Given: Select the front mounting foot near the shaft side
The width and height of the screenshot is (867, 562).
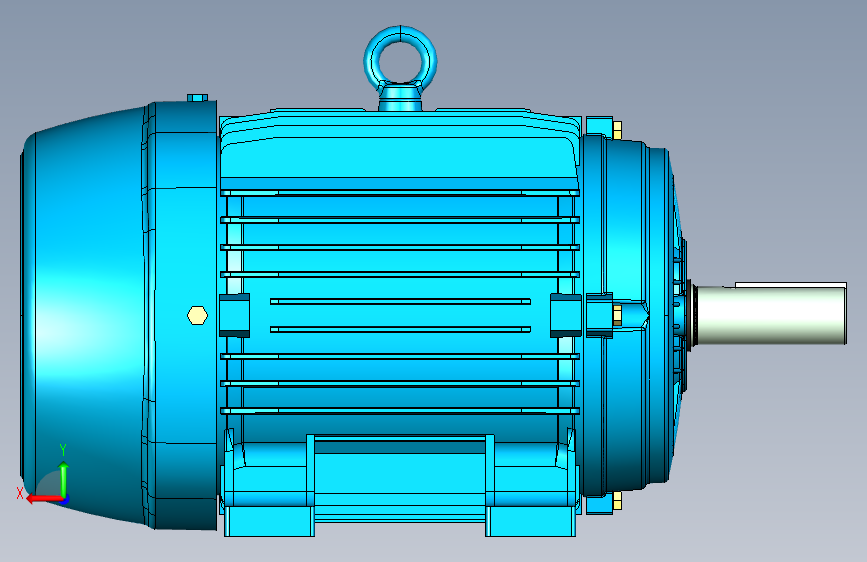Looking at the screenshot, I should (x=530, y=521).
